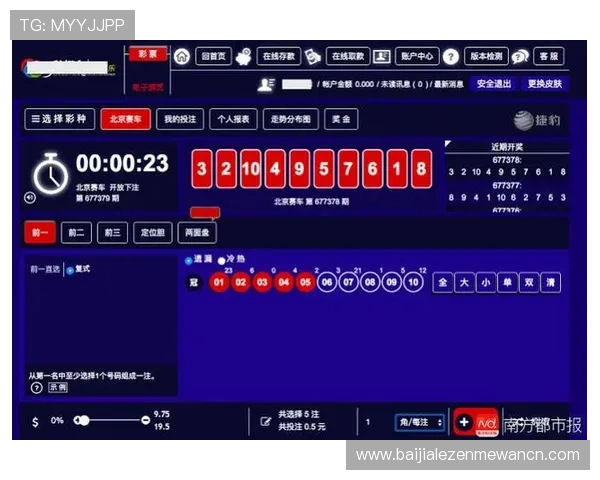Select the 复式 radio button
The width and height of the screenshot is (600, 480).
[x=69, y=269]
